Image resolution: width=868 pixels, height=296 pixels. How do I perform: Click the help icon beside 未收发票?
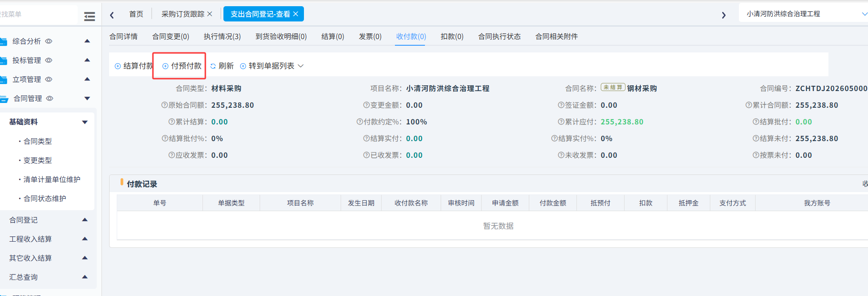pos(561,155)
